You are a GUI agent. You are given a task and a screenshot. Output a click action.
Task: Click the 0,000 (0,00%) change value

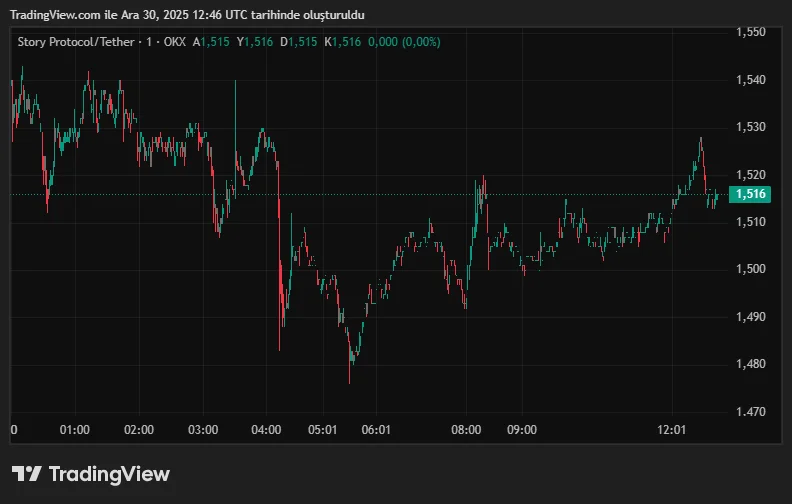pos(404,41)
